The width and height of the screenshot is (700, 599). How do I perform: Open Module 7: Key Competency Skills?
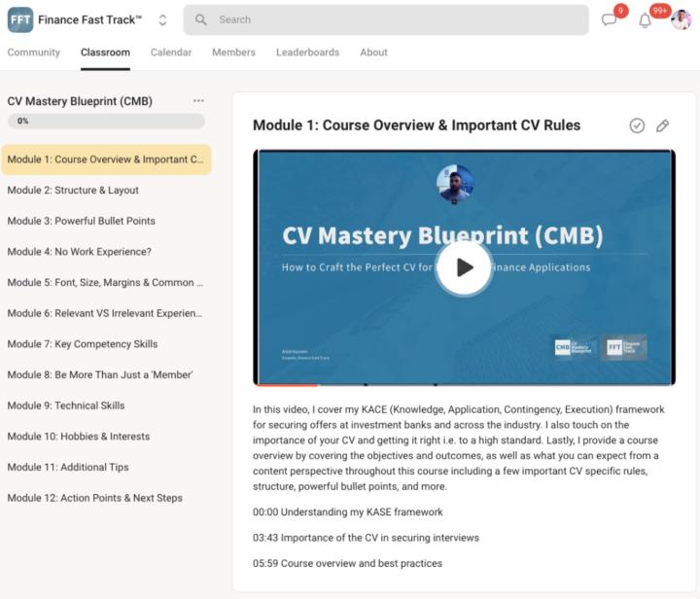click(x=106, y=344)
